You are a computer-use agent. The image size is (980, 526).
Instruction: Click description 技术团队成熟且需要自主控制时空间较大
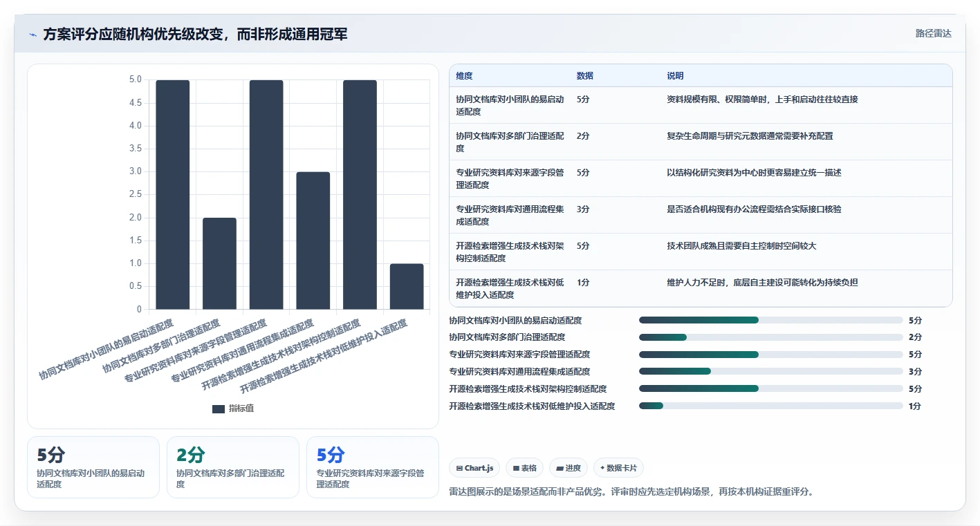tap(741, 246)
